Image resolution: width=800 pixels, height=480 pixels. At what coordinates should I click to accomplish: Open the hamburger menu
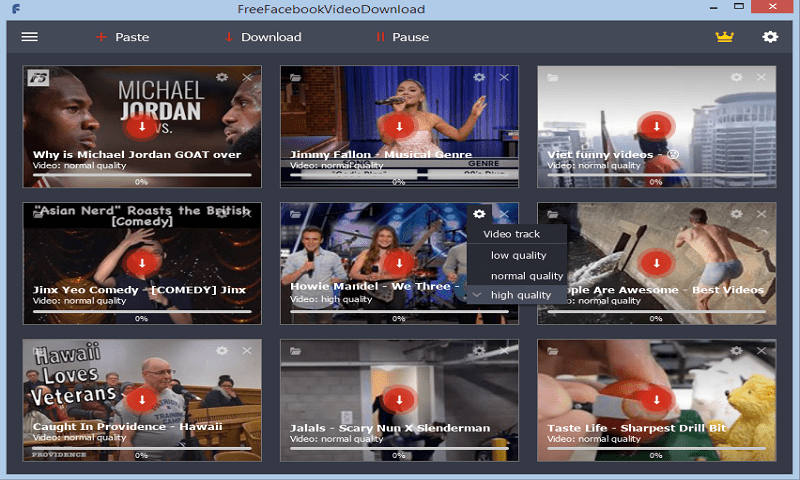(30, 37)
